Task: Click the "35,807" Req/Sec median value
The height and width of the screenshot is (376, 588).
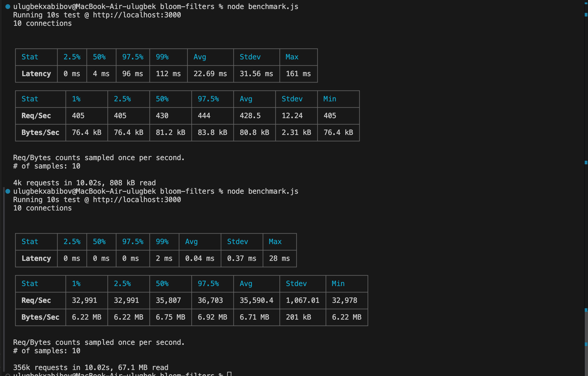Action: point(168,300)
